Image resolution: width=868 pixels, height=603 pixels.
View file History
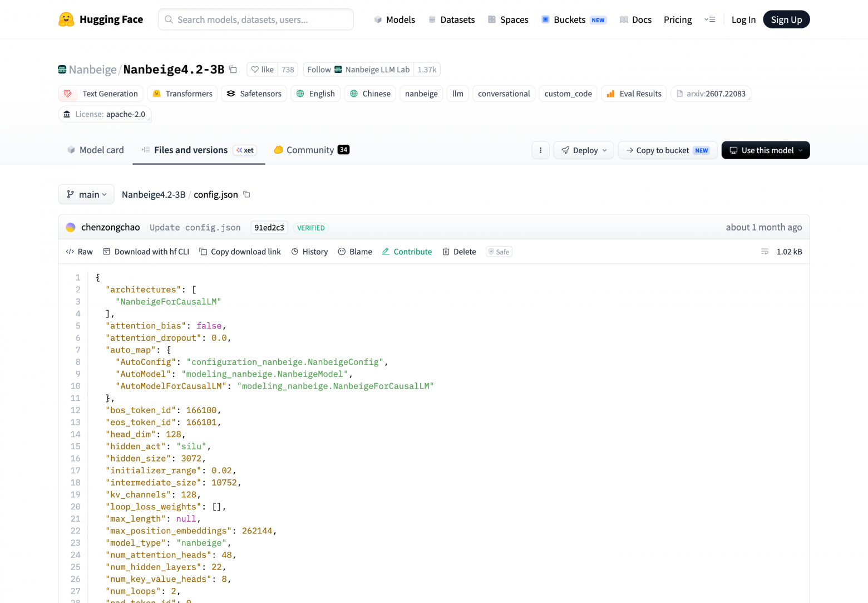[x=310, y=252]
